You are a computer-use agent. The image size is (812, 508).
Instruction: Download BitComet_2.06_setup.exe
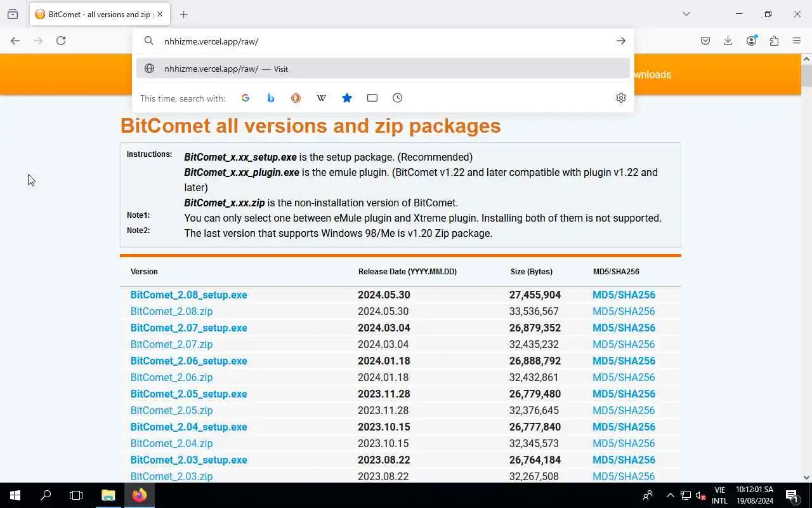[x=188, y=361]
